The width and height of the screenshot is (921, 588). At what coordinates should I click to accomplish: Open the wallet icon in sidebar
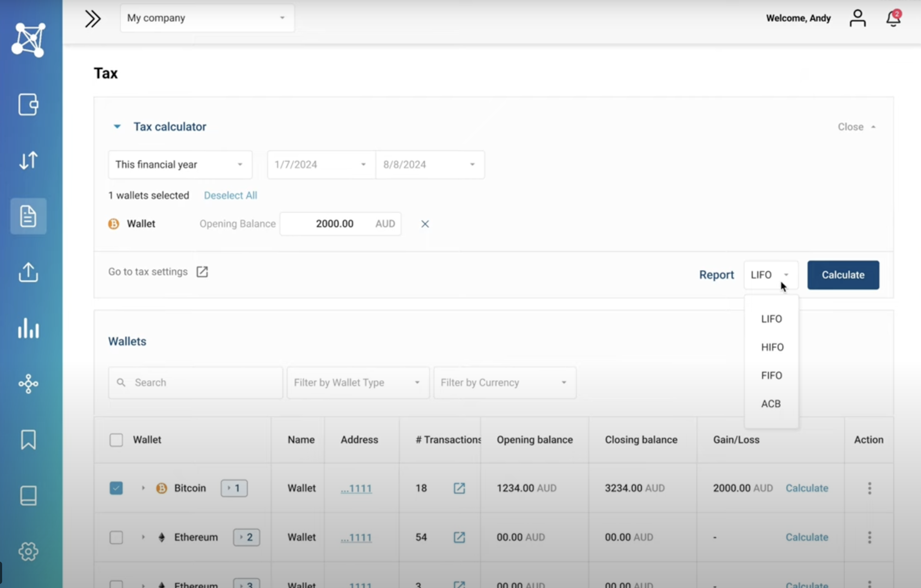point(28,104)
